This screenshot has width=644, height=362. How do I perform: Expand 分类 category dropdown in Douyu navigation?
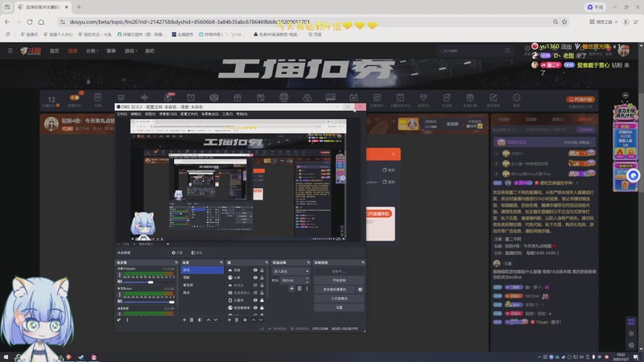[92, 51]
